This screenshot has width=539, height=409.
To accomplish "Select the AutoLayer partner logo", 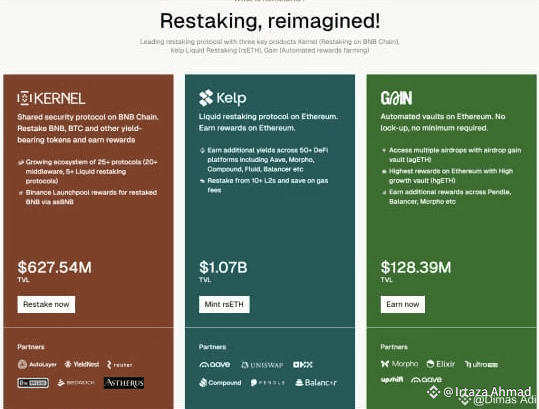I will point(37,364).
